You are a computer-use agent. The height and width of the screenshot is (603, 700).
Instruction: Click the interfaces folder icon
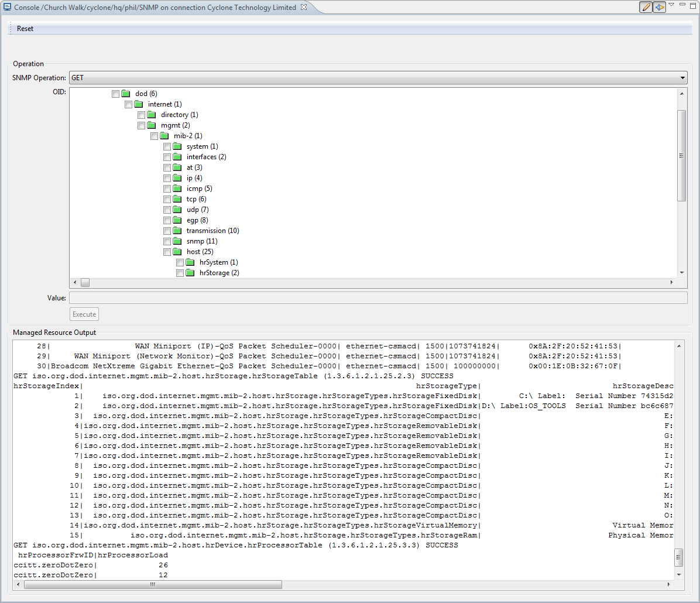tap(177, 157)
